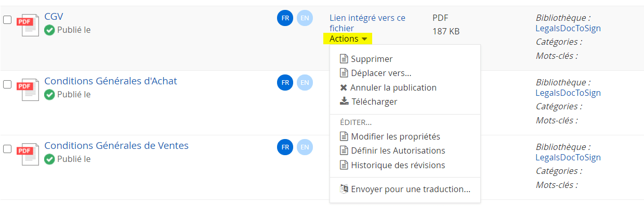
Task: Open Modifier les propriétés
Action: click(x=395, y=136)
